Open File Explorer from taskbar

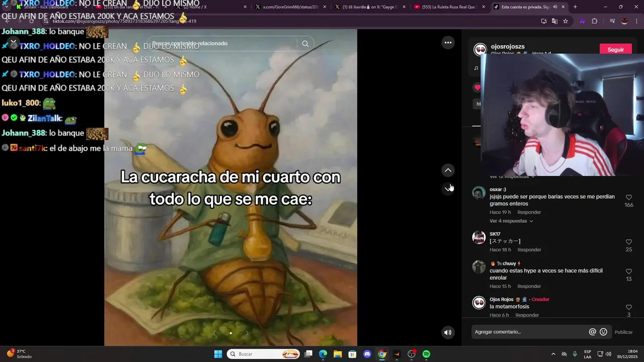coord(338,354)
